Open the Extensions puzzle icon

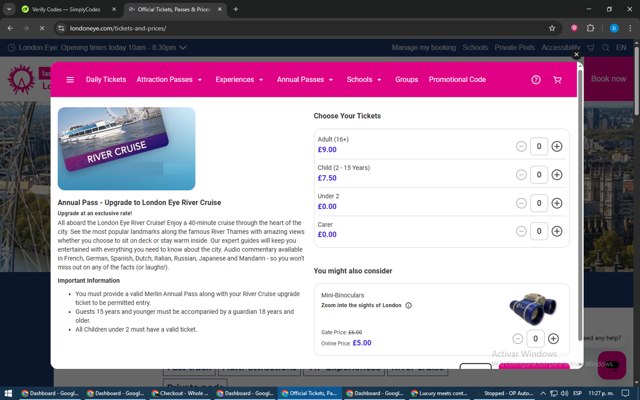click(x=590, y=28)
